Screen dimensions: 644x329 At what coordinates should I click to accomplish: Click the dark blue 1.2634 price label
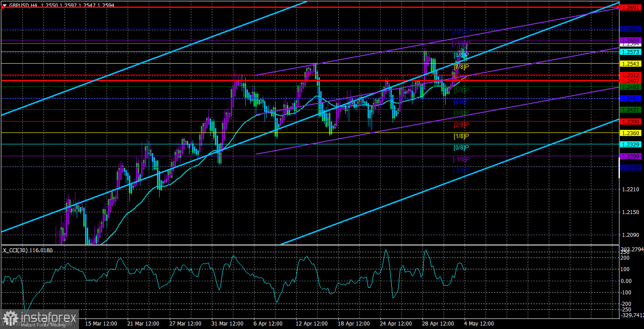(631, 29)
